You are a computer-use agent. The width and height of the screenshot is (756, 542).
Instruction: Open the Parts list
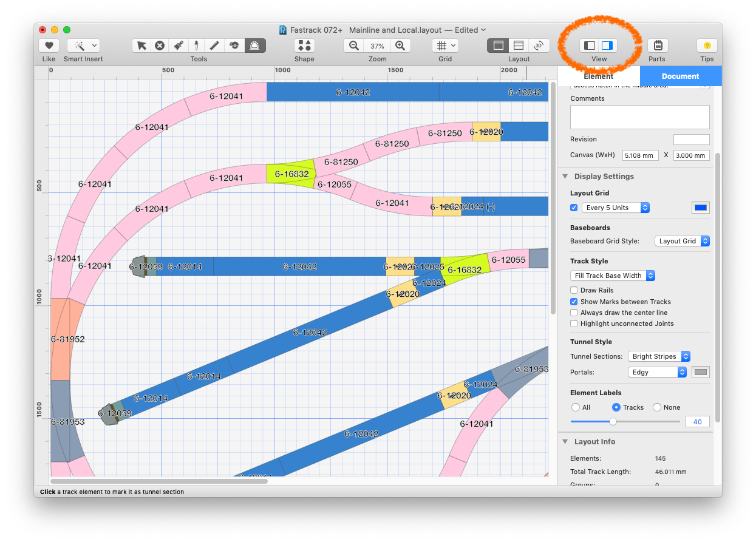coord(656,46)
